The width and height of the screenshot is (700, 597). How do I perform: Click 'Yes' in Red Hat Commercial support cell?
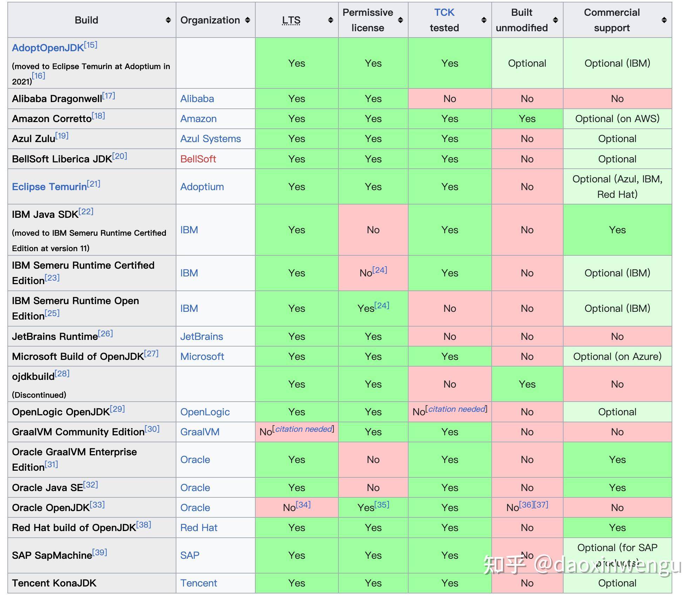click(x=617, y=528)
